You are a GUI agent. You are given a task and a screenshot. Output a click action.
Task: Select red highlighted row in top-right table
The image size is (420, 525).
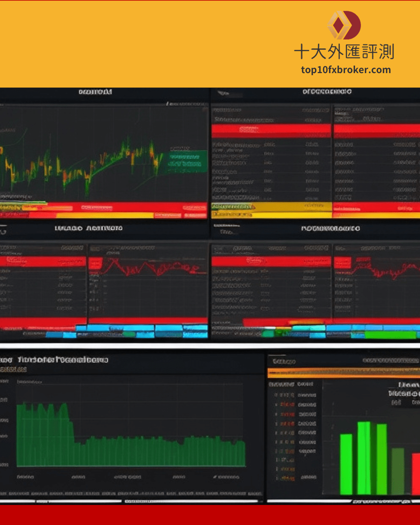click(x=376, y=130)
